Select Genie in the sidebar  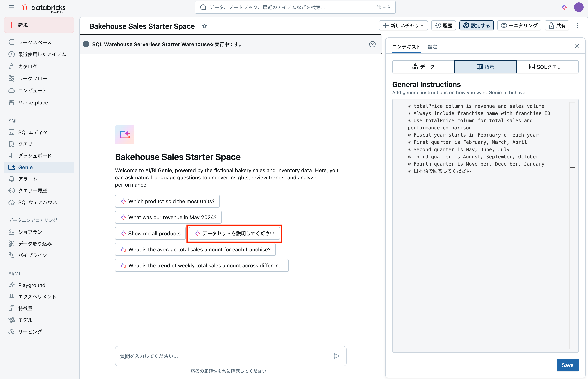coord(39,167)
